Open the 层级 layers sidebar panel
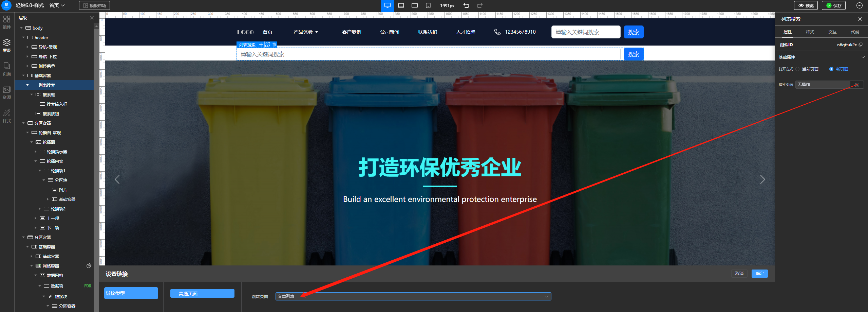868x312 pixels. [x=7, y=46]
